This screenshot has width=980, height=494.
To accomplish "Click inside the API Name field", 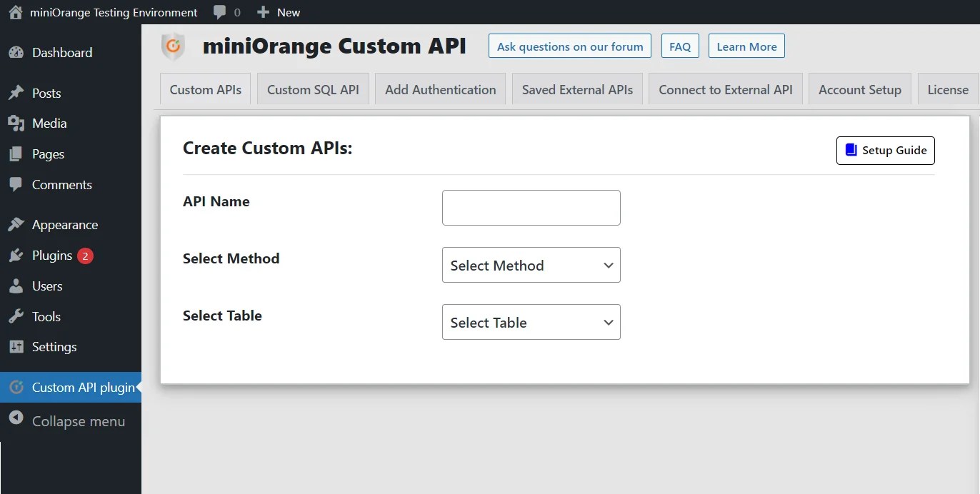I will (x=531, y=207).
